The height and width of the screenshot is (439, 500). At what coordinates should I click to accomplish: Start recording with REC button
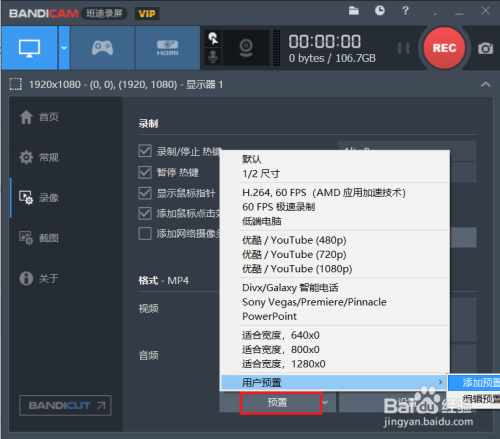[x=444, y=48]
